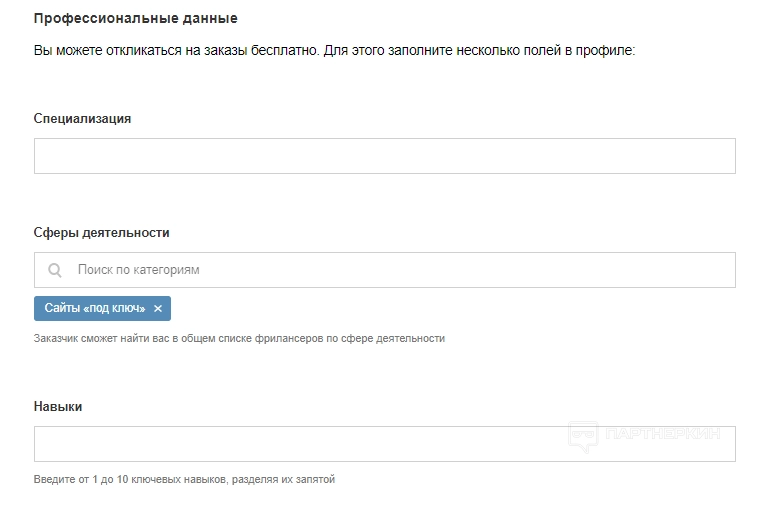Image resolution: width=771 pixels, height=505 pixels.
Task: Click the «Введите от 1 до 10» hint
Action: [x=184, y=479]
